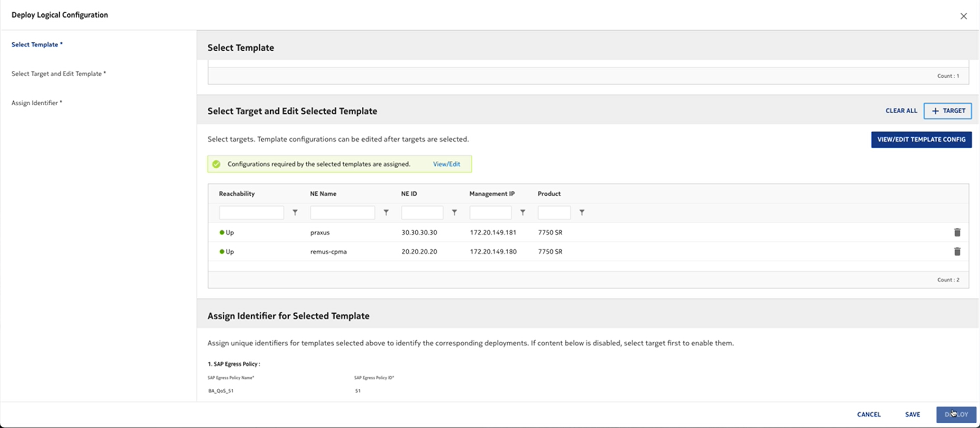
Task: Open the NE Name column filter icon
Action: [x=386, y=213]
